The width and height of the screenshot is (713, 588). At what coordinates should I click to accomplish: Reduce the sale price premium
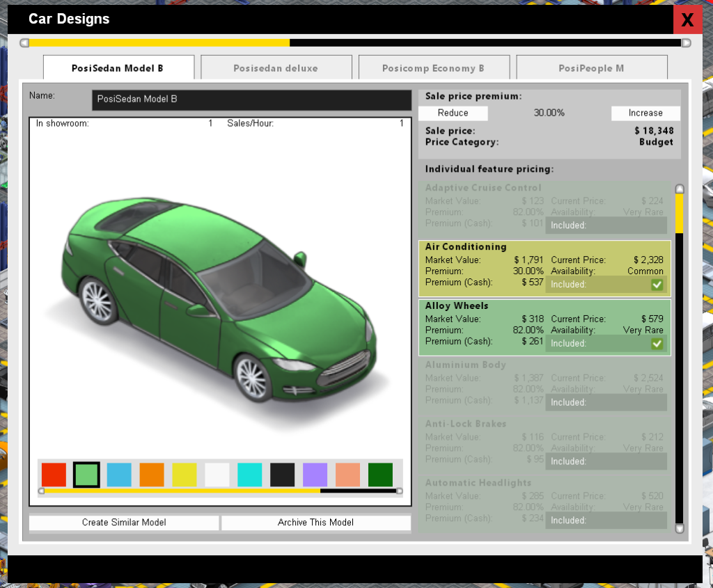452,113
